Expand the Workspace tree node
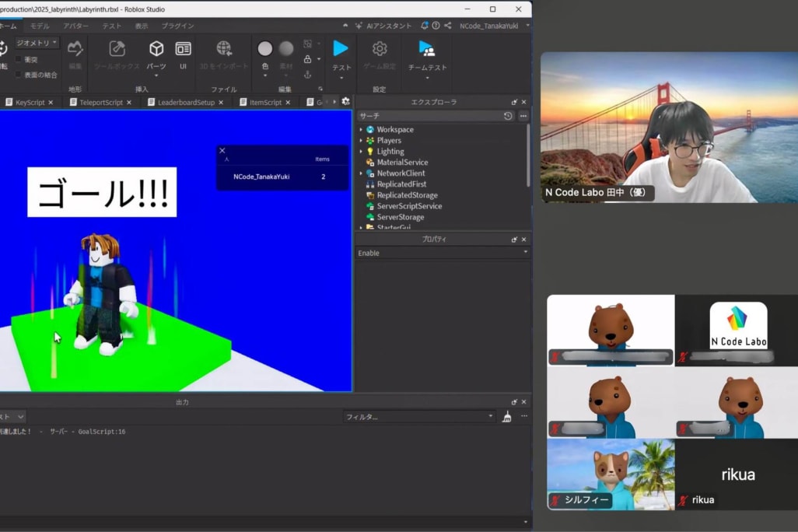 click(x=361, y=130)
